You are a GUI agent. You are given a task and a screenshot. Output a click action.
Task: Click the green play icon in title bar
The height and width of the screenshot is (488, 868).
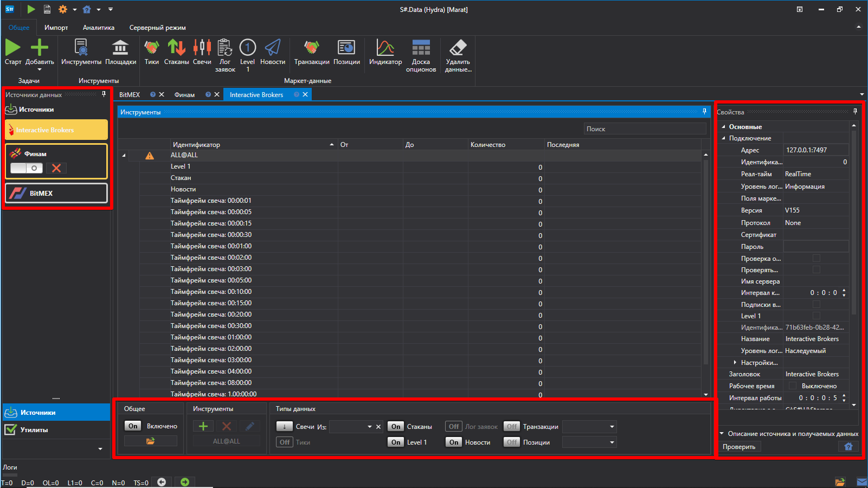[31, 9]
